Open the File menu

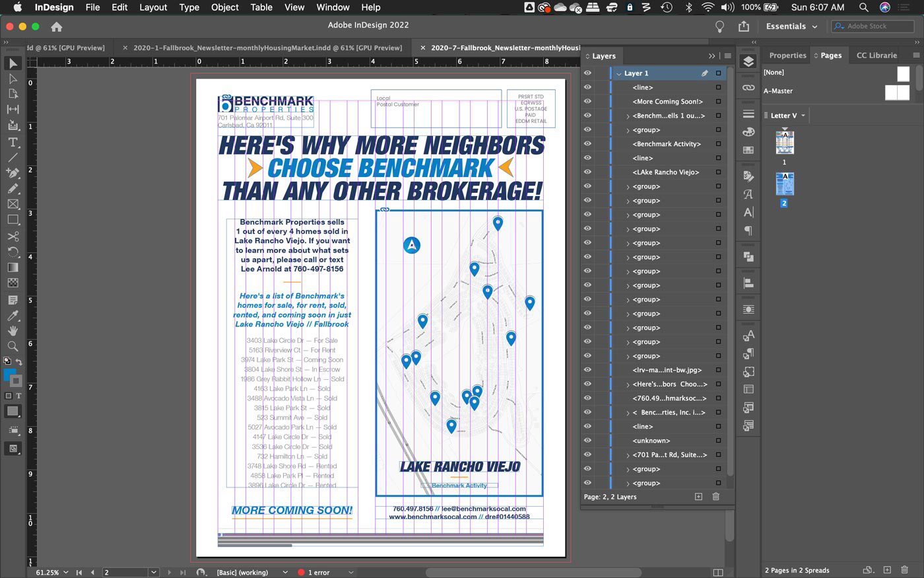93,7
